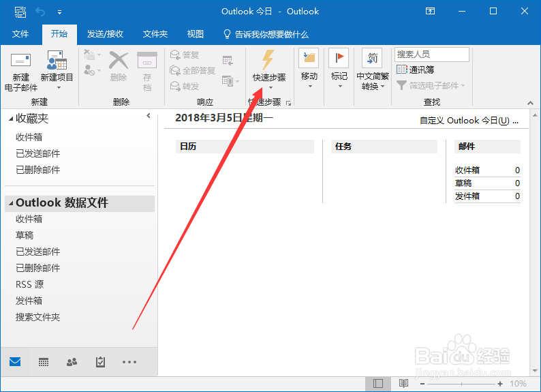Click the vertical scrollbar down arrow
Screen dimensions: 541x392
[535, 371]
